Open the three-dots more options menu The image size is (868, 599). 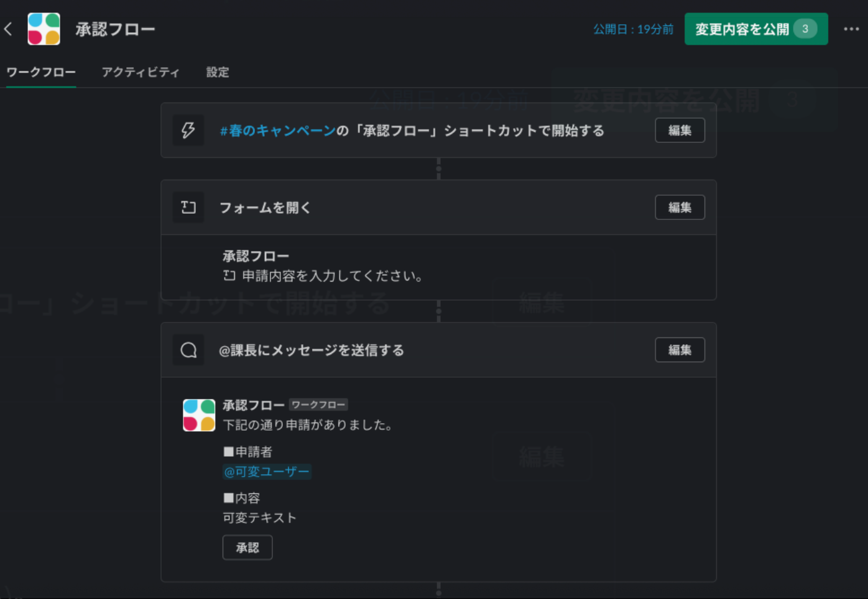851,29
